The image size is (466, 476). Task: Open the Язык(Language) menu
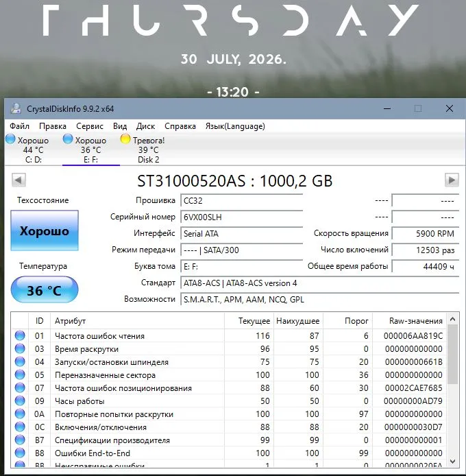235,126
